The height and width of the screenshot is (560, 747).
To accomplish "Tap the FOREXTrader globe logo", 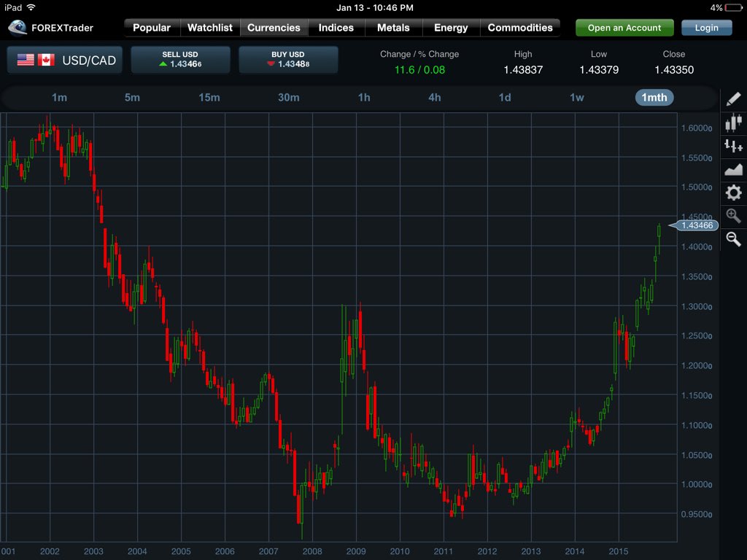I will 18,28.
